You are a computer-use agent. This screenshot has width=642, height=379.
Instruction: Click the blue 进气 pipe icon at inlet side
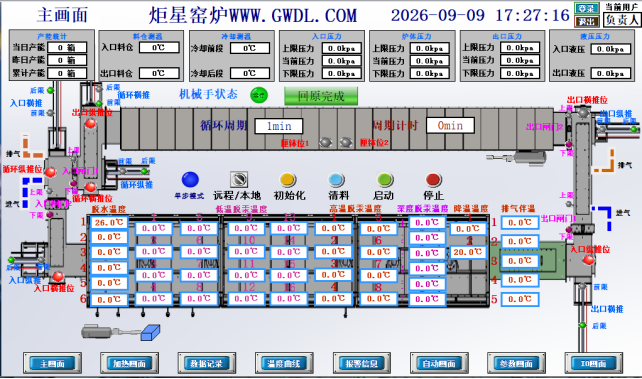(x=31, y=192)
